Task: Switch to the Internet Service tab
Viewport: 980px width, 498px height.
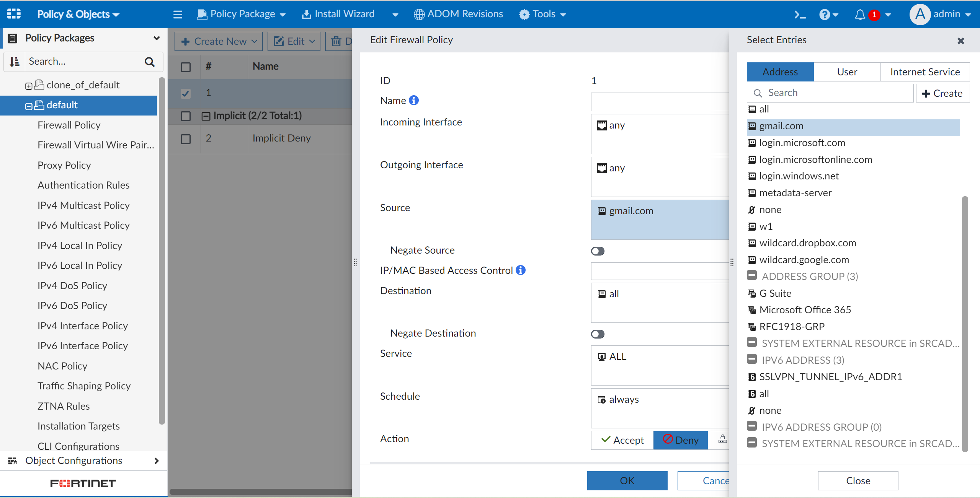Action: pyautogui.click(x=924, y=72)
